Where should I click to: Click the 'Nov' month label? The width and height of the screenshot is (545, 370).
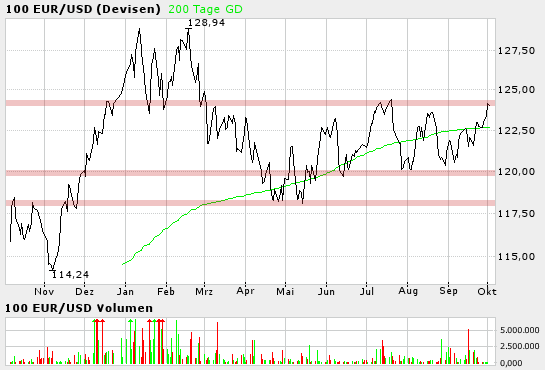44,291
